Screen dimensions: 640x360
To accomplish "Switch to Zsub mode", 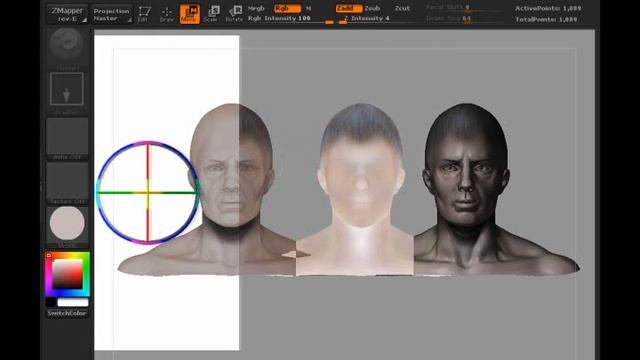I will (x=372, y=8).
